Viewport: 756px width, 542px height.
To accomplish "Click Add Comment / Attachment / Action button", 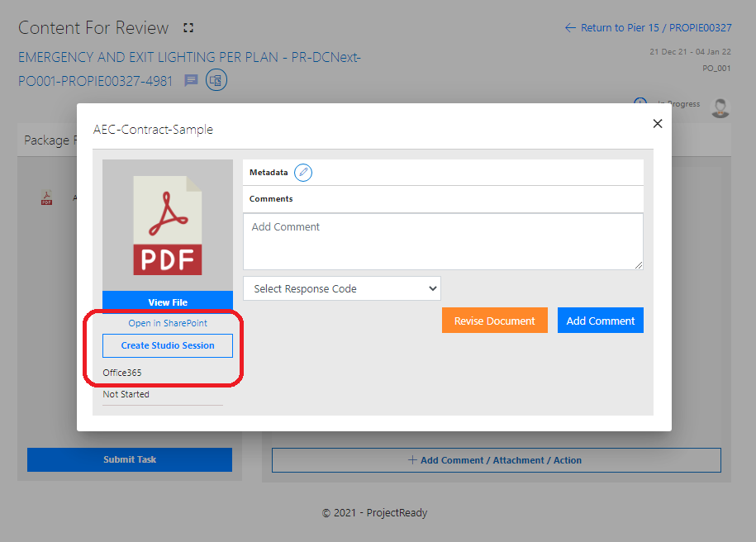I will [496, 460].
